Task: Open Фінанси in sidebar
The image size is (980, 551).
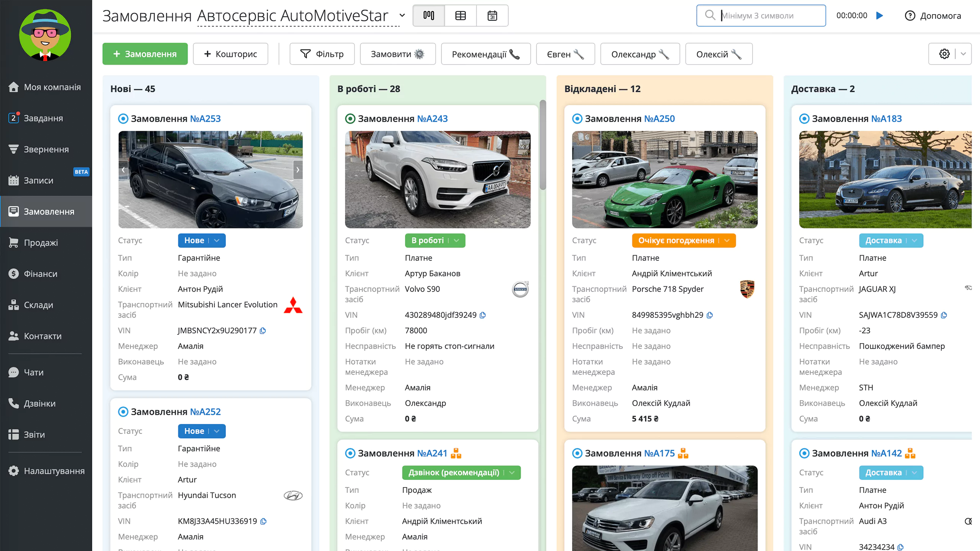Action: click(46, 274)
